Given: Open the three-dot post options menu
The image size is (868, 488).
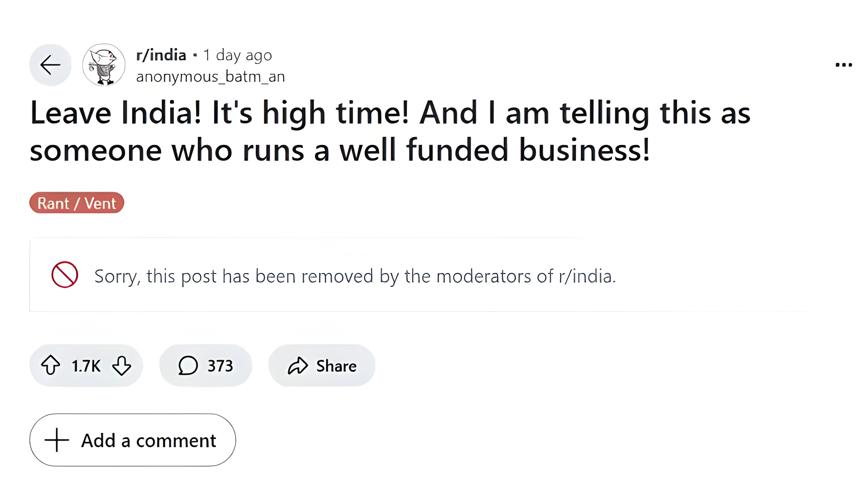Looking at the screenshot, I should coord(843,65).
